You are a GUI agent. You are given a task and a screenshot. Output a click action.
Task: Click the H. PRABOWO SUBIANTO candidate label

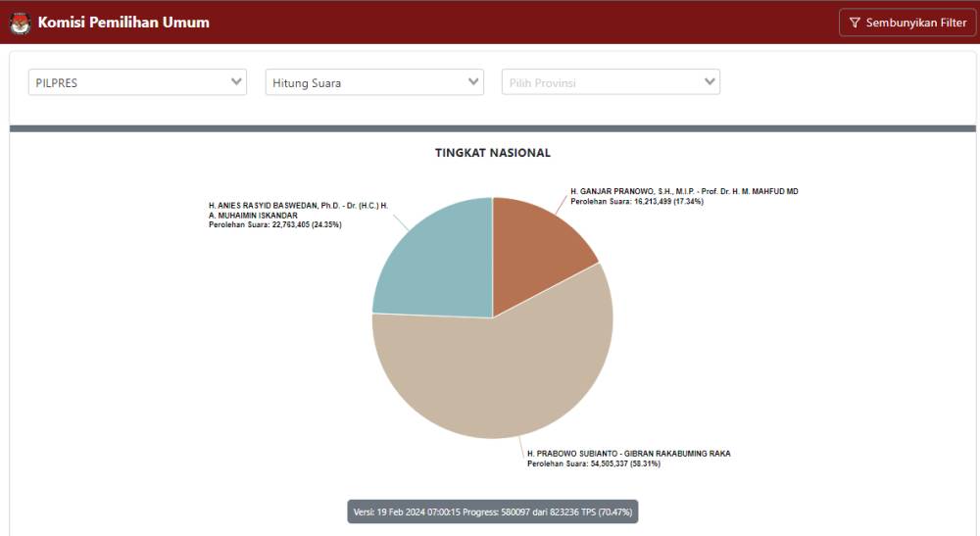point(629,454)
